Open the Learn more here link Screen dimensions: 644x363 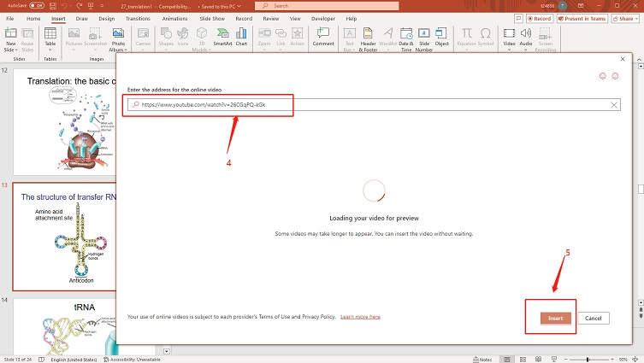point(360,316)
